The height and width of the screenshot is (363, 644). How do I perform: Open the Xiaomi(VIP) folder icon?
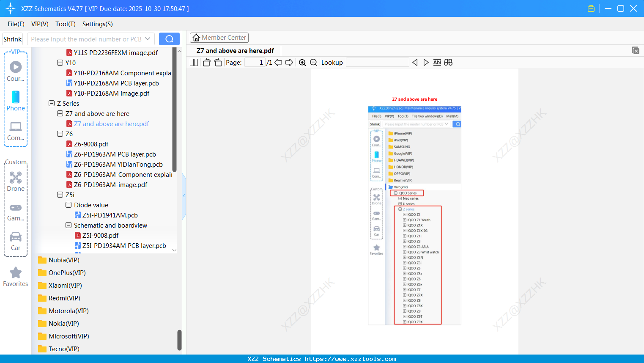point(42,285)
